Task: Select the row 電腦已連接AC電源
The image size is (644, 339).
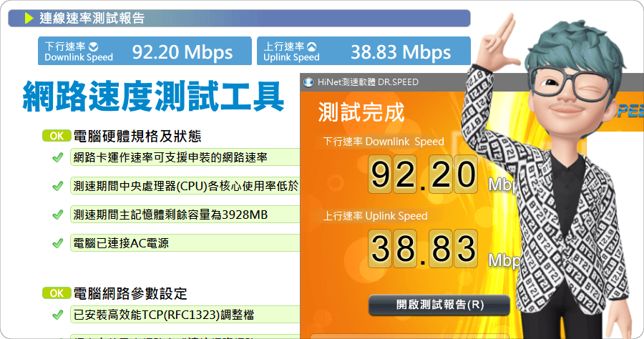Action: (185, 243)
